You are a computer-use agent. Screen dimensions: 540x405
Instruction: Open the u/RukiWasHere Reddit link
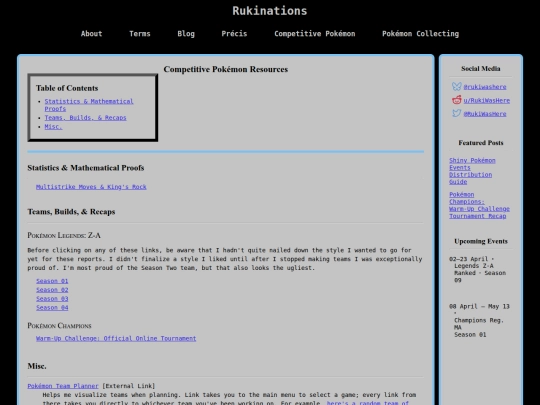click(x=487, y=101)
